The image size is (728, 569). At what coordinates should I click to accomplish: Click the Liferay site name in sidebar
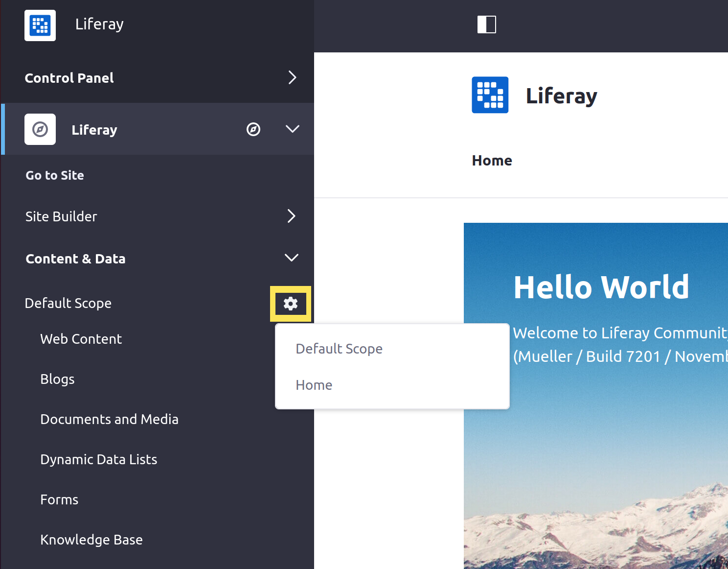click(94, 130)
